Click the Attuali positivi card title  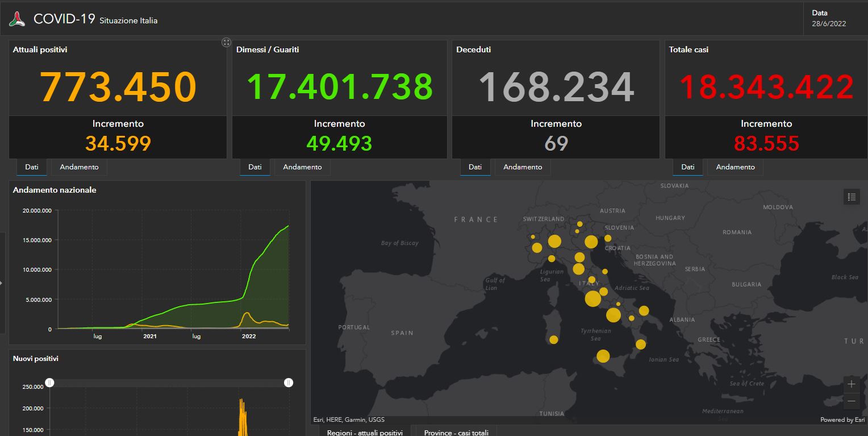click(x=40, y=49)
